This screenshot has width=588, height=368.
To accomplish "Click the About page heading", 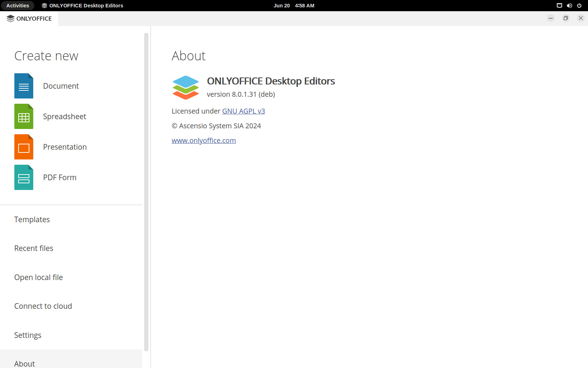I will [x=189, y=56].
